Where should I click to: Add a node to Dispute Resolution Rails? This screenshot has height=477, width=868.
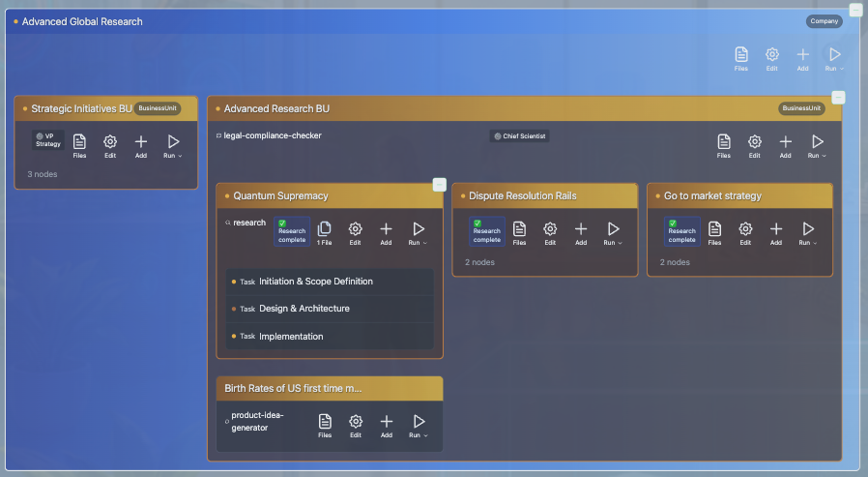click(581, 233)
